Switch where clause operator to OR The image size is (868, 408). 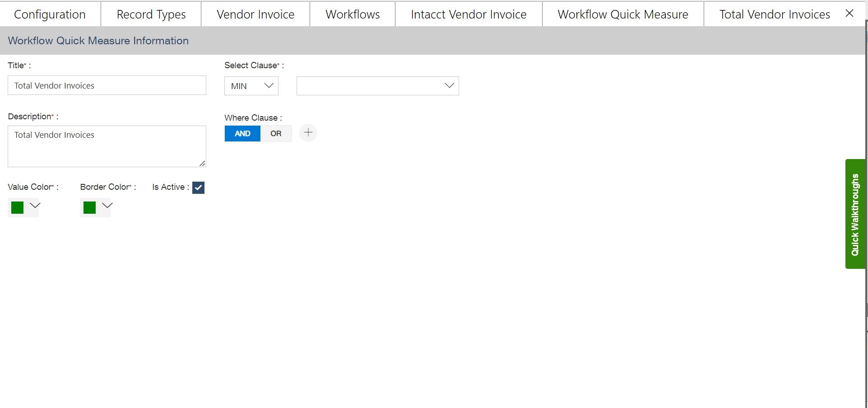276,133
